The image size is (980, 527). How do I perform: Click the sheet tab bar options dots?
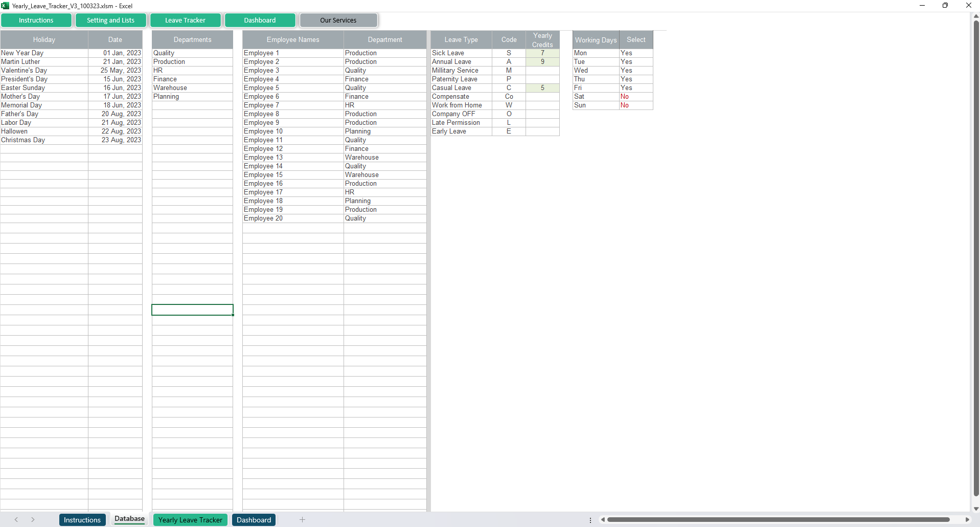tap(590, 520)
